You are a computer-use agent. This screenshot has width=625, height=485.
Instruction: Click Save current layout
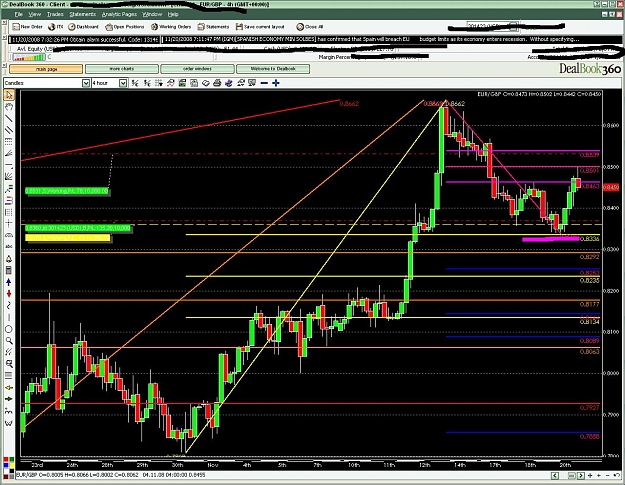coord(260,27)
